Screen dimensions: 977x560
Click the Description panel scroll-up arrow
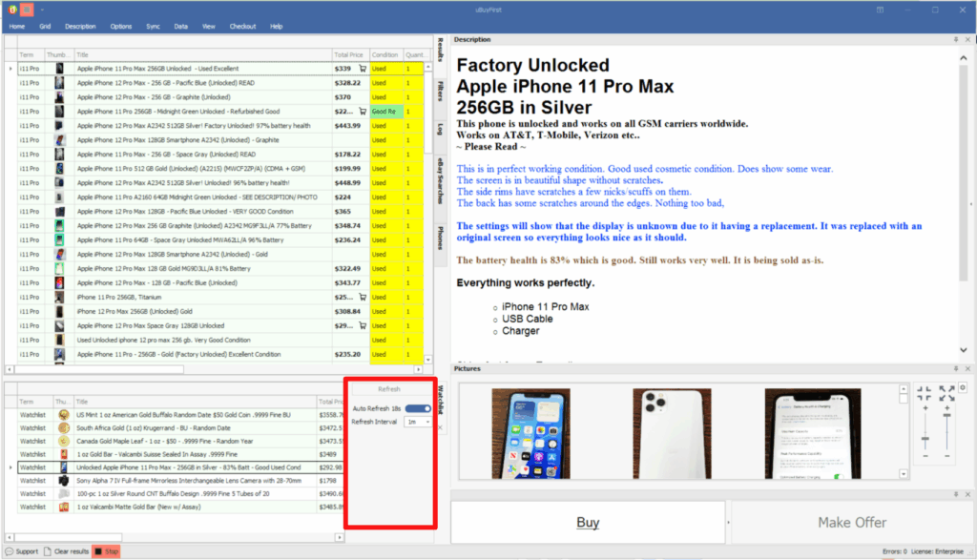[964, 58]
